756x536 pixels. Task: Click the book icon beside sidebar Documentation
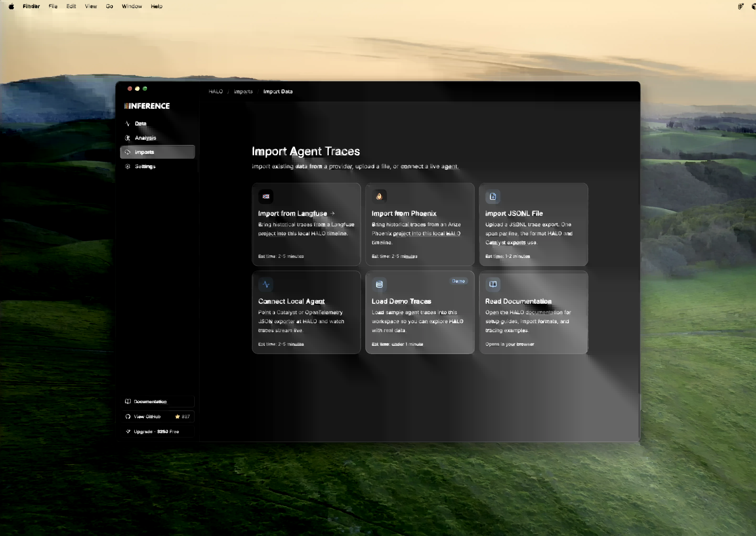[128, 401]
